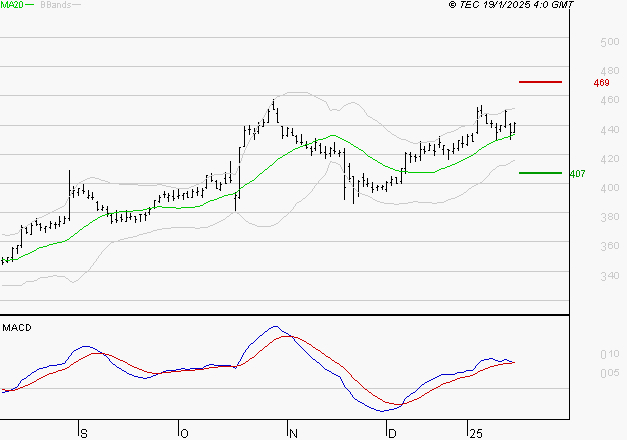Screen dimensions: 627x440
Task: Jump to the S month marker
Action: [84, 432]
